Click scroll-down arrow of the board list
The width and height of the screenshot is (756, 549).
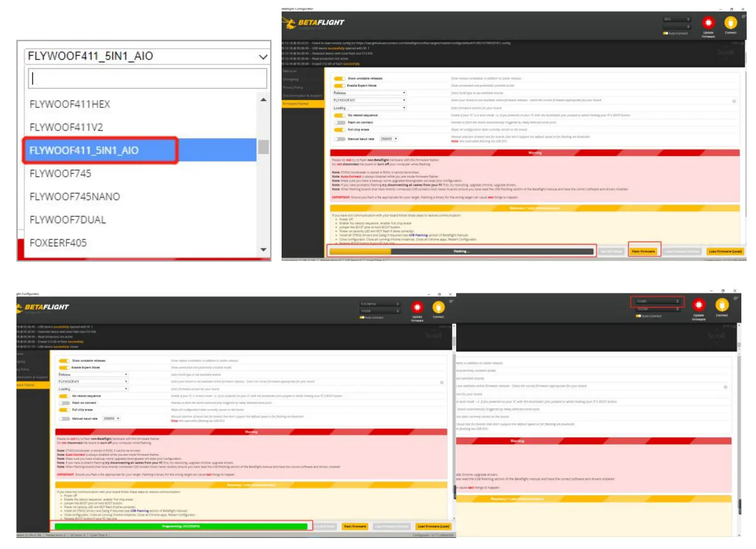[263, 249]
